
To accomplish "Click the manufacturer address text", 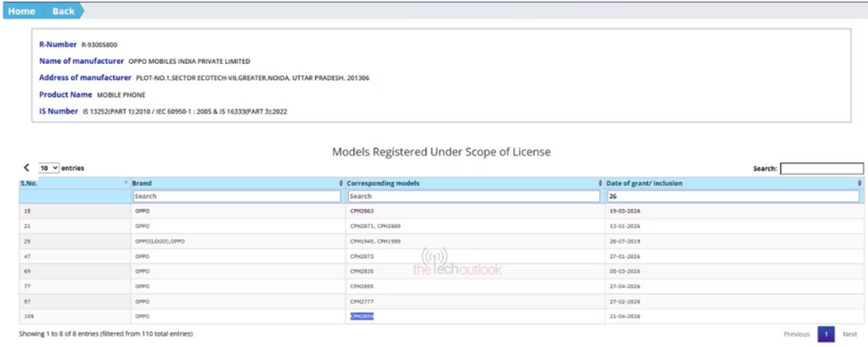I will 253,78.
